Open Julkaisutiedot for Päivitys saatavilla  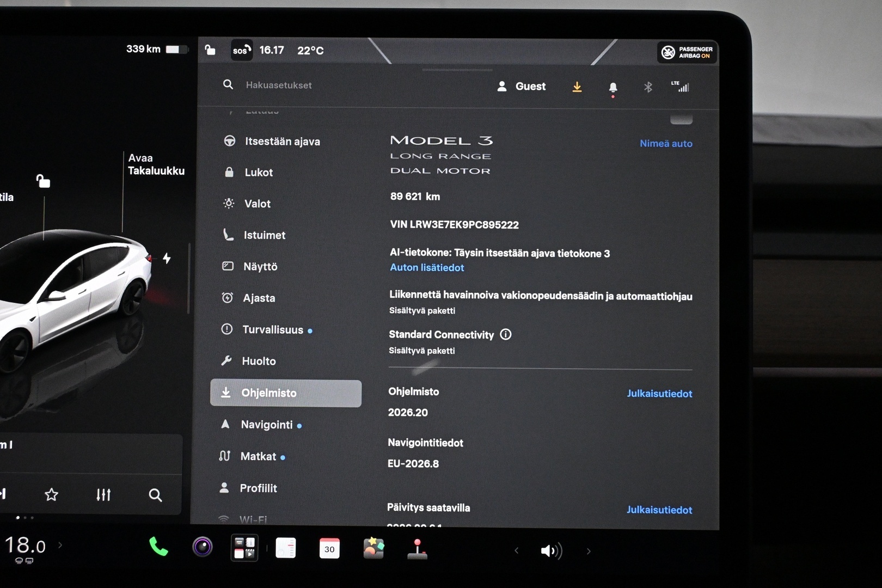click(659, 510)
